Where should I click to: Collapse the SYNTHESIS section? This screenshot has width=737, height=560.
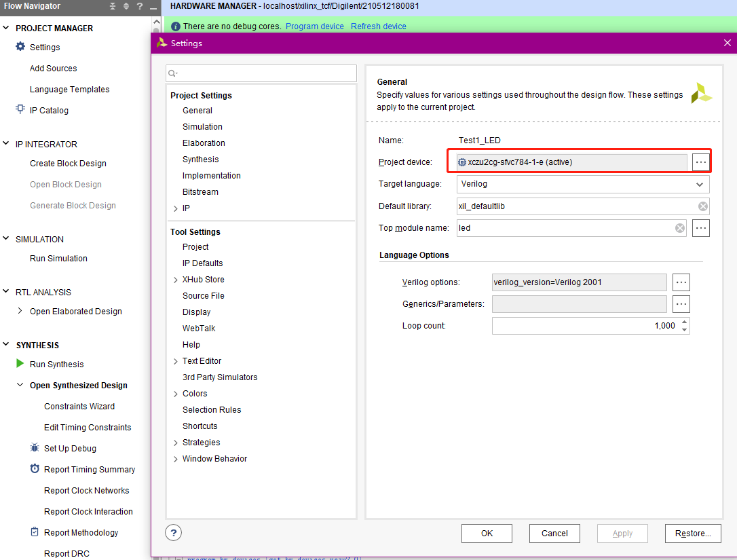coord(6,344)
